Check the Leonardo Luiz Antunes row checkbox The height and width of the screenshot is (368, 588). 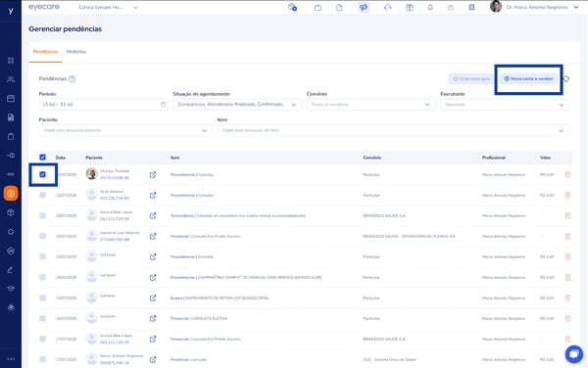[x=42, y=236]
